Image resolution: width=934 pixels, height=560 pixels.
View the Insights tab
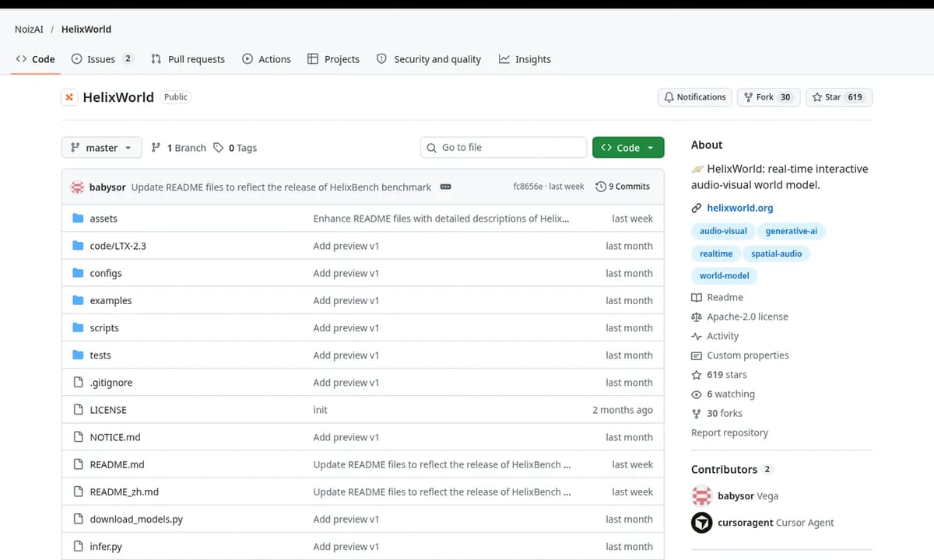point(525,59)
